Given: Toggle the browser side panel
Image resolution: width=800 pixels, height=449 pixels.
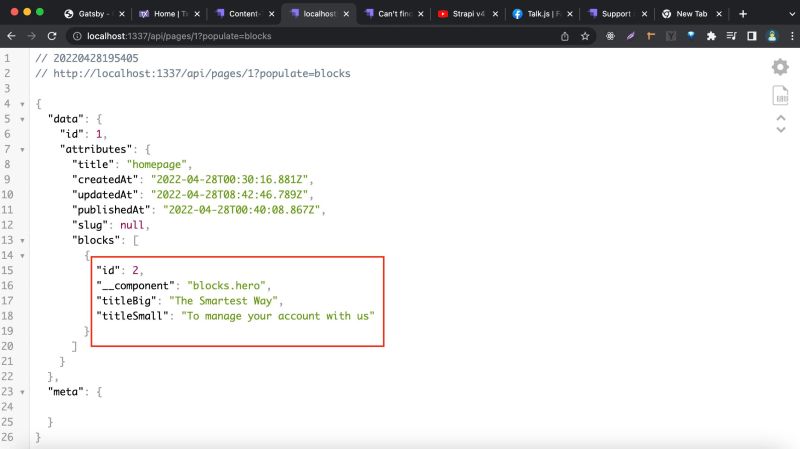Looking at the screenshot, I should 752,36.
